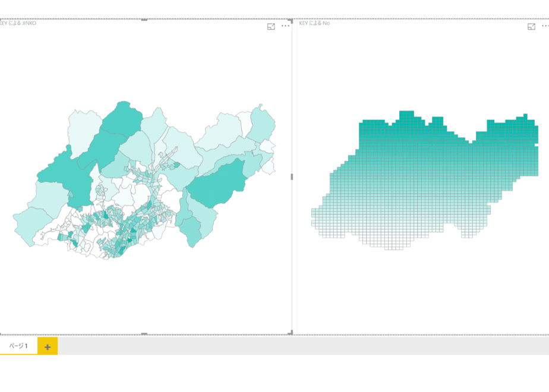Open more options for JINKO map visual
The image size is (549, 392).
point(285,26)
